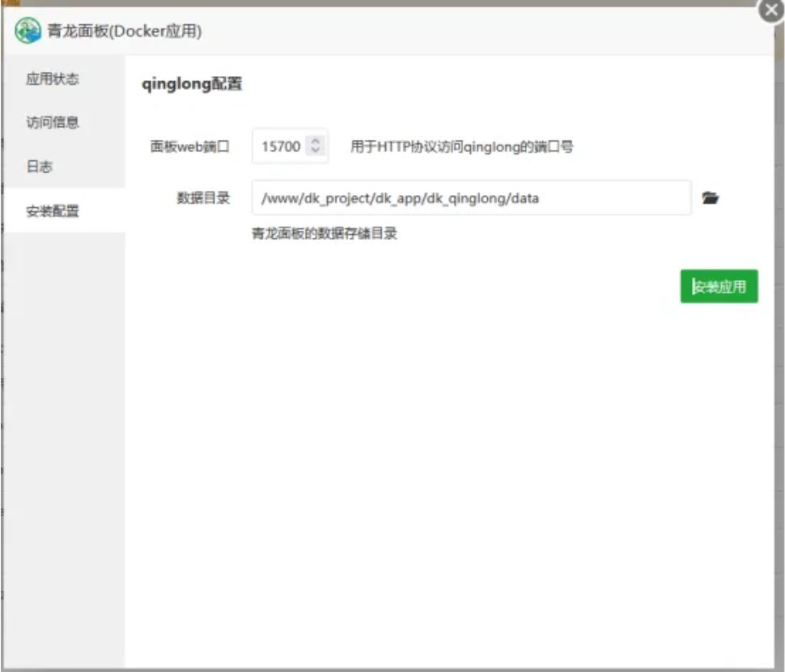Select the 安装配置 tab
785x672 pixels.
tap(53, 211)
